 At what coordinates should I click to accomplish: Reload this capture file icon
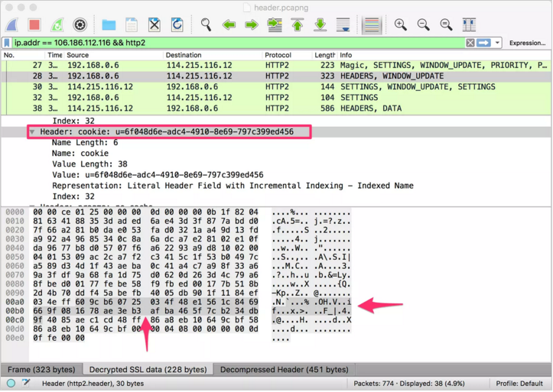point(177,25)
